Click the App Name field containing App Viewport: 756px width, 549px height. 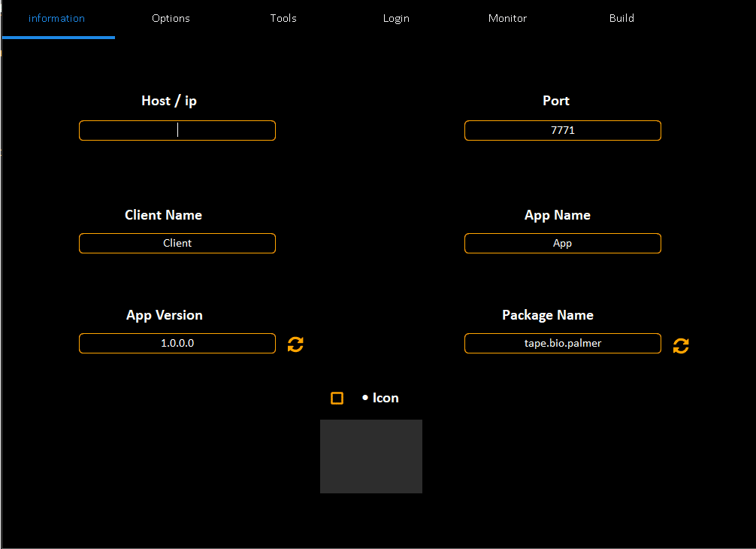[x=562, y=243]
